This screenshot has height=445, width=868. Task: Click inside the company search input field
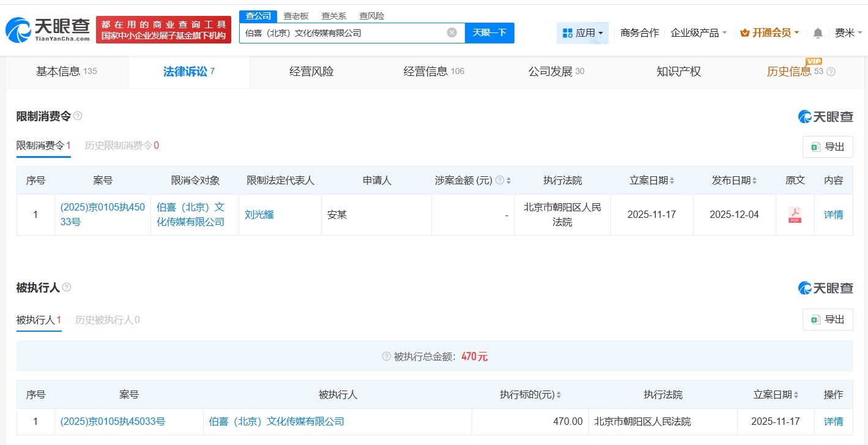click(x=343, y=32)
